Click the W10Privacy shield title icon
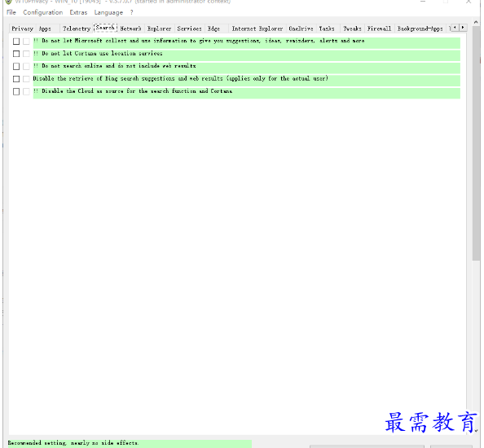The width and height of the screenshot is (484, 448). click(9, 2)
